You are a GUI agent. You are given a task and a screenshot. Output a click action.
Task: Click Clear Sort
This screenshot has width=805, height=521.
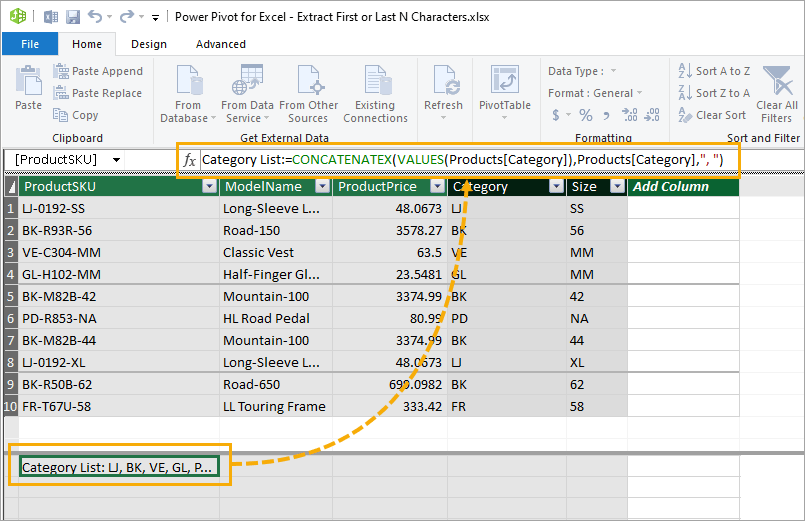tap(713, 115)
